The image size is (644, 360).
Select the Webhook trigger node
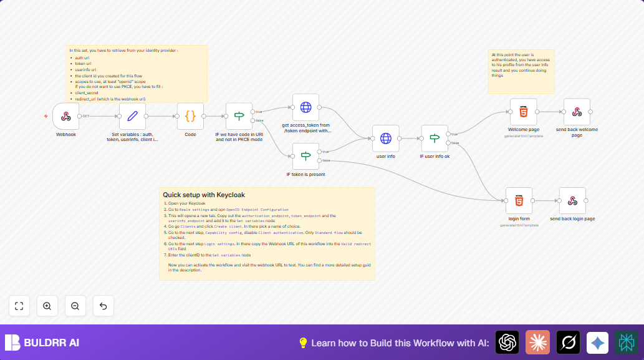[65, 116]
